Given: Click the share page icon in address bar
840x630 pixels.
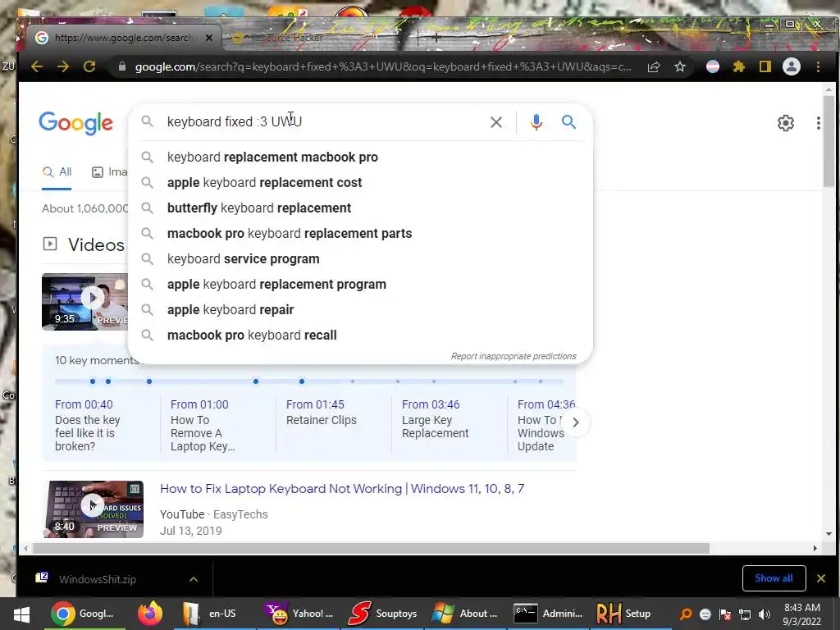Looking at the screenshot, I should pyautogui.click(x=654, y=67).
